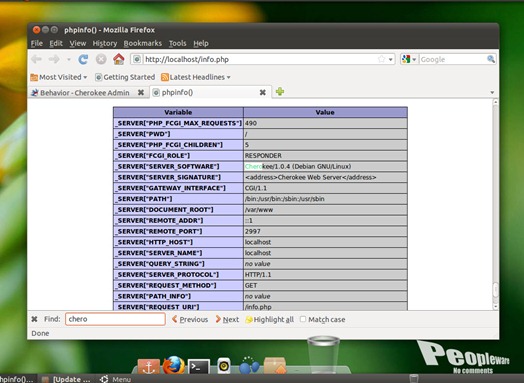524x383 pixels.
Task: Open the history dropdown next to Forward
Action: point(69,59)
